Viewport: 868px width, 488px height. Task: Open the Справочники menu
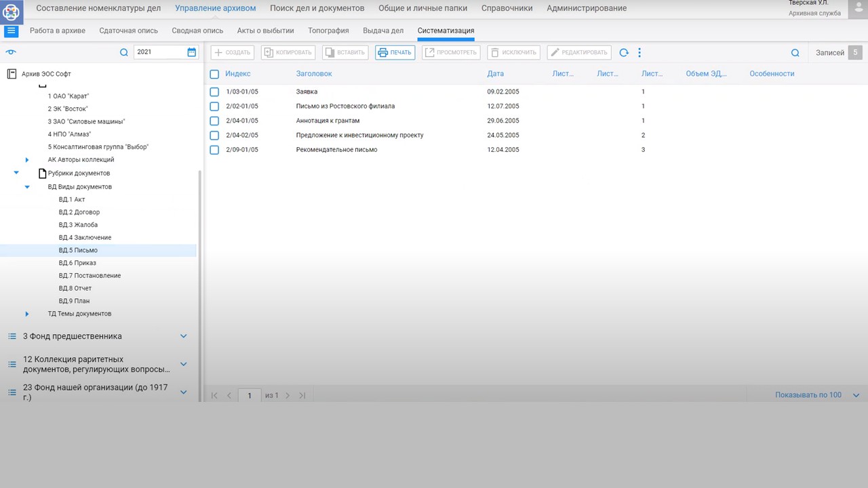tap(507, 8)
